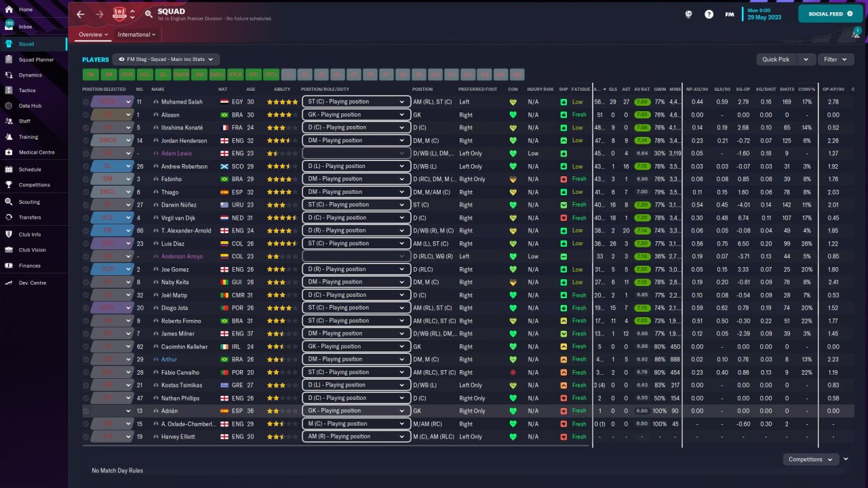Click the Quick Pick button
The image size is (868, 488).
(776, 60)
